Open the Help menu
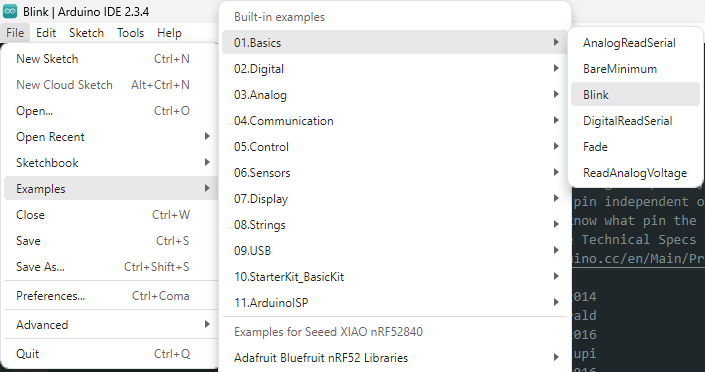 pos(170,33)
